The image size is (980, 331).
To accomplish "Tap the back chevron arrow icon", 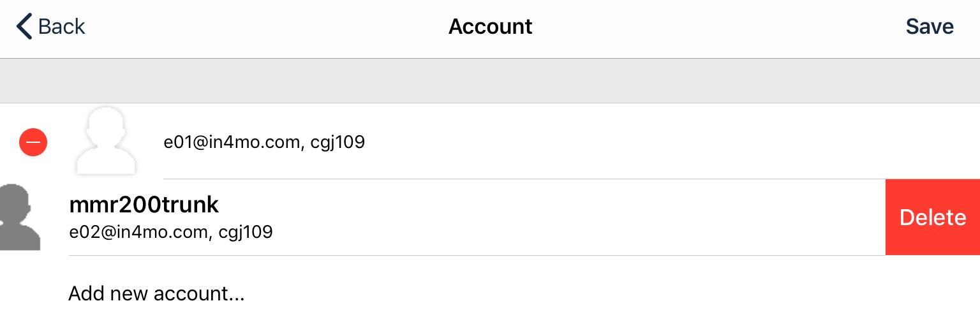I will point(24,27).
